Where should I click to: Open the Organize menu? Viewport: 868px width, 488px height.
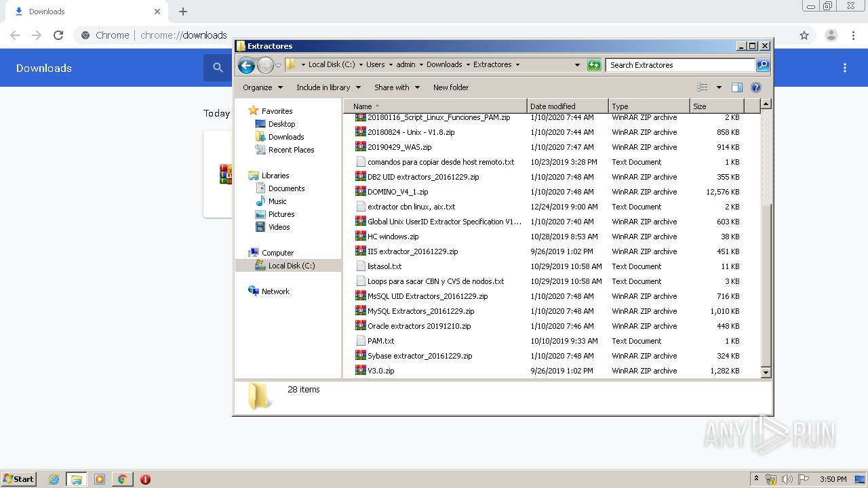point(262,87)
